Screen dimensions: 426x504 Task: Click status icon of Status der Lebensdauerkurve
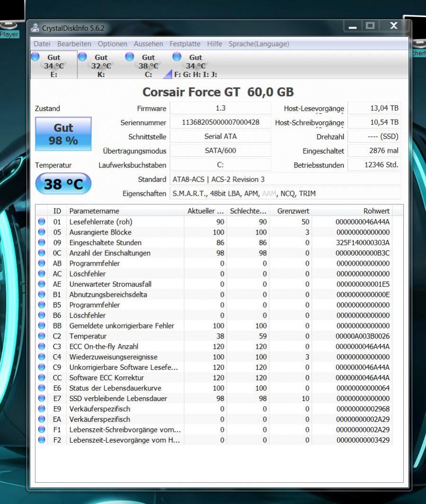(42, 388)
